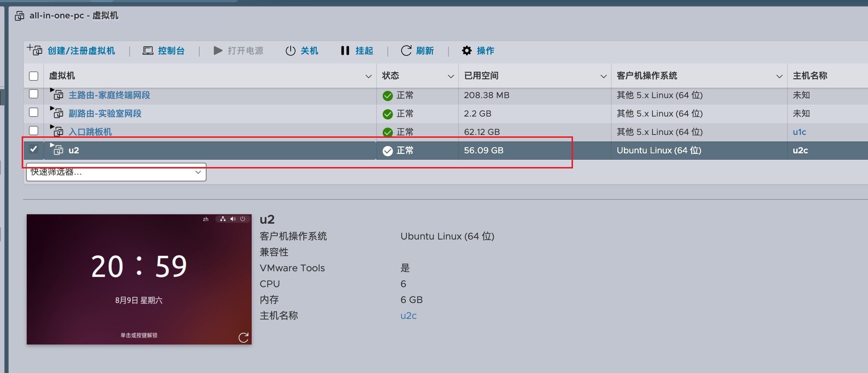Click the refresh circular arrow icon
The width and height of the screenshot is (868, 373).
pos(406,51)
